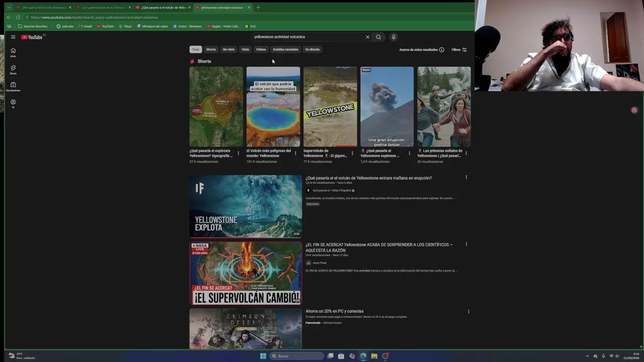This screenshot has height=362, width=644.
Task: Open '¿EL FIN SE ACERCA?' video title
Action: [x=379, y=247]
